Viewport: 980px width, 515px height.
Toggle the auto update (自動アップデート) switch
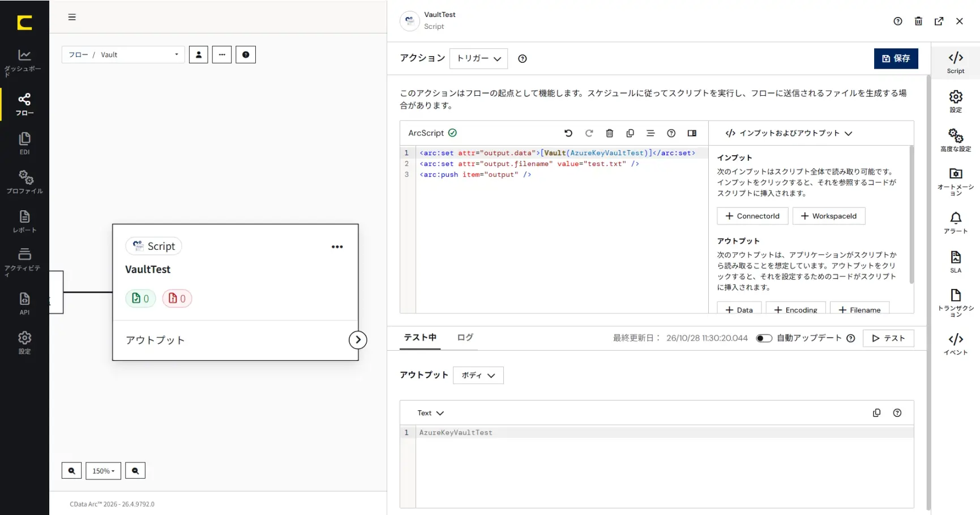[764, 338]
